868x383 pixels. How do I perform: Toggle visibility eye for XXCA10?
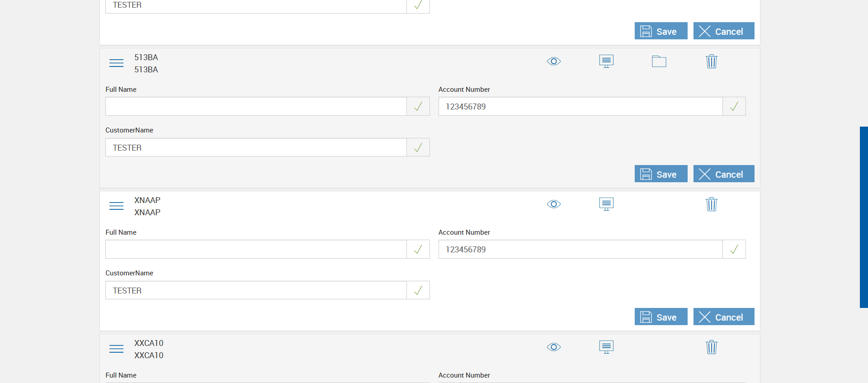(554, 347)
